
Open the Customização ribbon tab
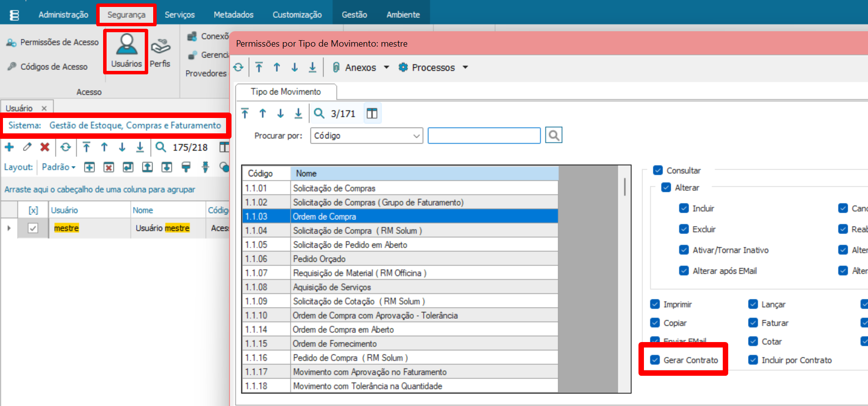(x=297, y=15)
